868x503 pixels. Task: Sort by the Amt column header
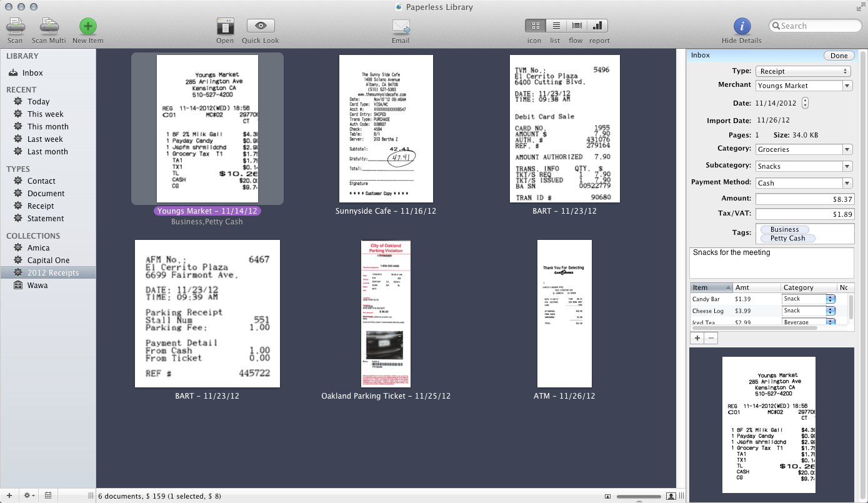click(x=757, y=287)
